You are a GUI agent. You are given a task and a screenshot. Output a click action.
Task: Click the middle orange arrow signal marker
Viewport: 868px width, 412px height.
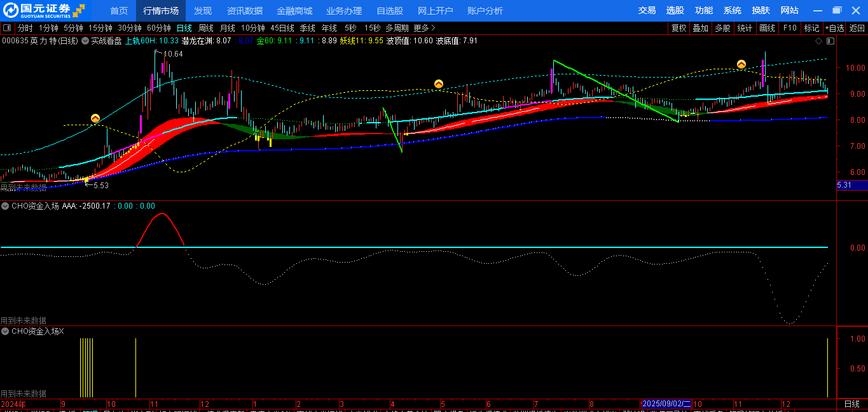click(x=439, y=84)
